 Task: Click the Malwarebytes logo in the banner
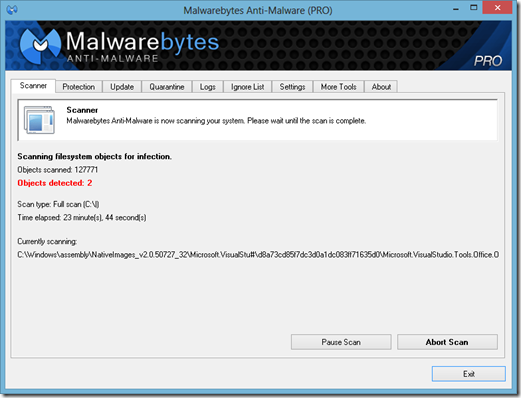[40, 46]
